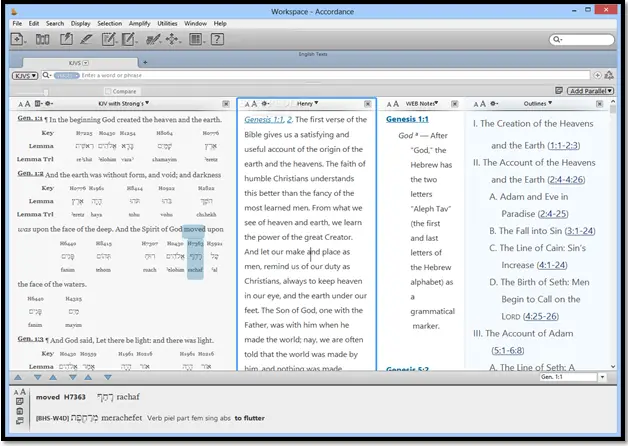Open the File menu
This screenshot has height=446, width=628.
17,24
